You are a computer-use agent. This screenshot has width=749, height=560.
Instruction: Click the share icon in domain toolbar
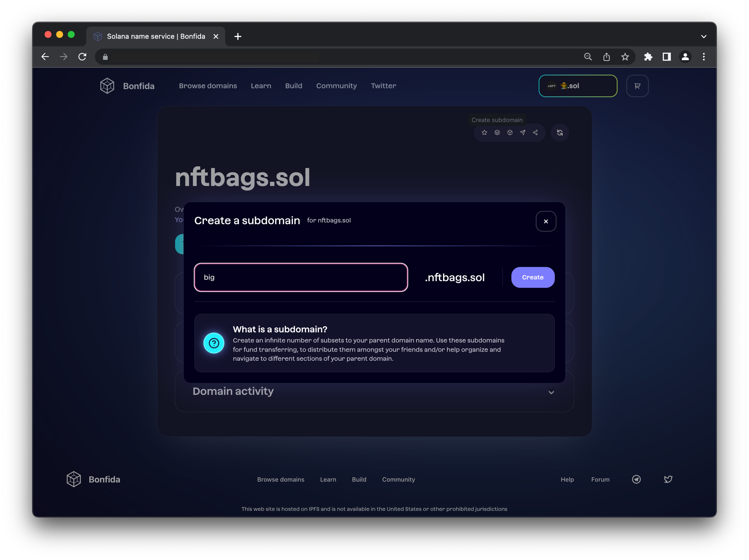coord(535,132)
